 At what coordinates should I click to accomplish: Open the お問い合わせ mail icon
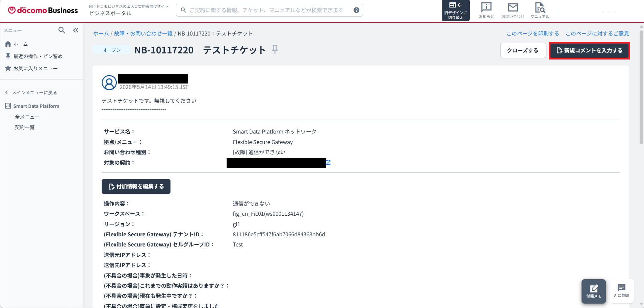513,10
